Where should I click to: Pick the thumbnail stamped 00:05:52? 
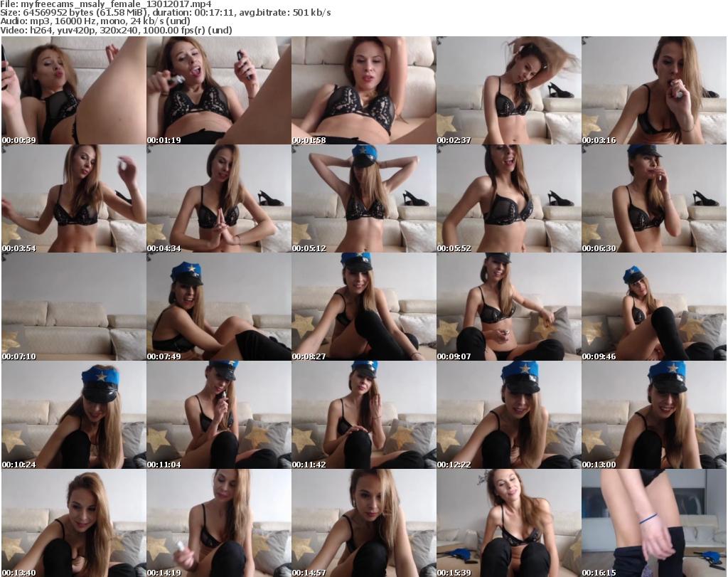509,198
